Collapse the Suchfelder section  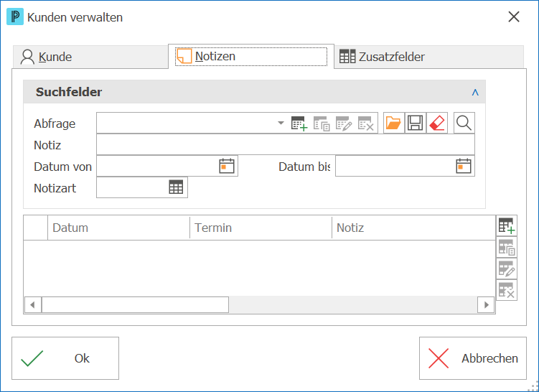point(475,92)
